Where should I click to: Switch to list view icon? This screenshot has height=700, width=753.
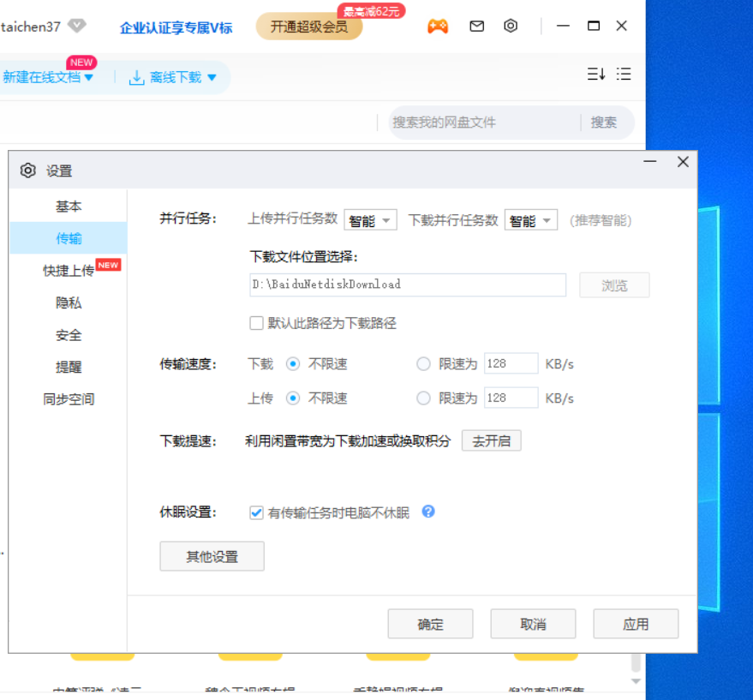coord(624,74)
